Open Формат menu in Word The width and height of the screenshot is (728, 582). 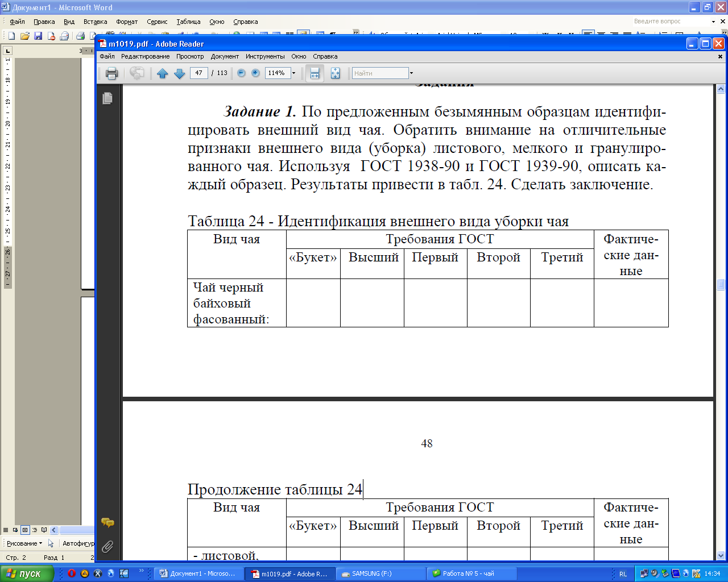coord(127,22)
